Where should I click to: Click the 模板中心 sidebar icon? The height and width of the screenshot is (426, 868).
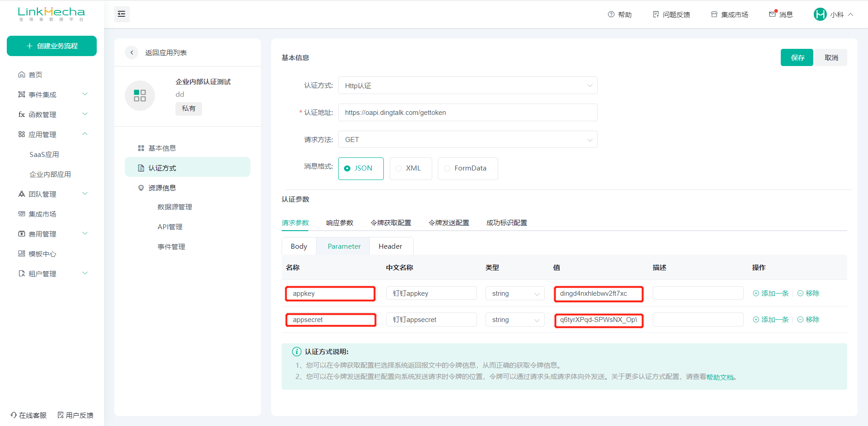click(x=21, y=254)
